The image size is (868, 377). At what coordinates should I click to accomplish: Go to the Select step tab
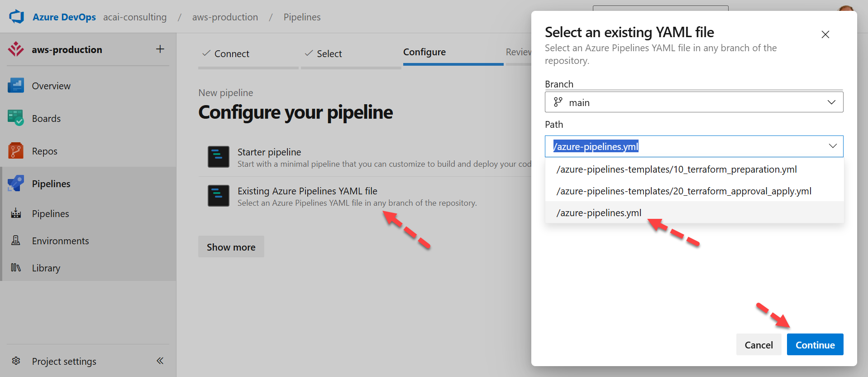tap(351, 54)
